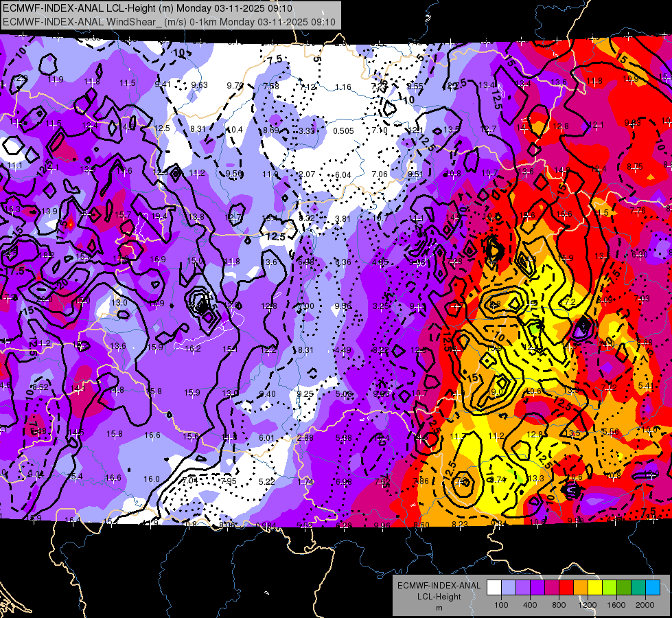Click the medium purple legend swatch

(523, 588)
